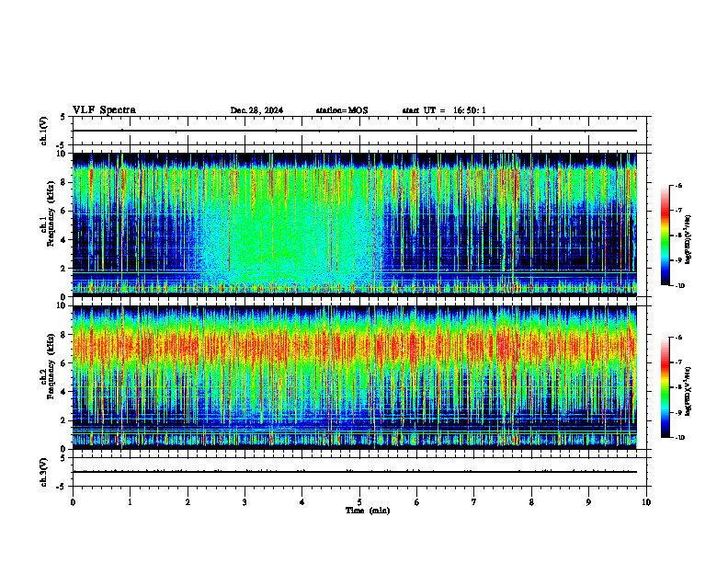Viewport: 728px width, 563px height.
Task: Click time axis tick label 0
Action: [x=73, y=502]
